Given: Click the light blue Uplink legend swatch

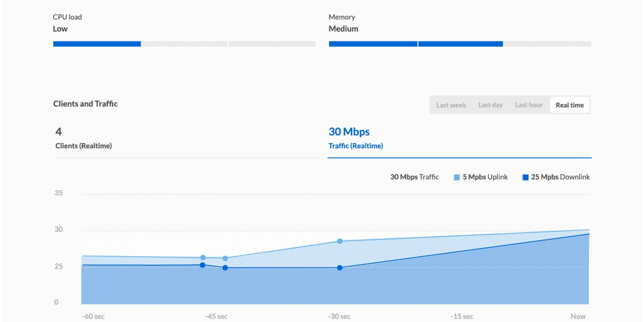Looking at the screenshot, I should pos(457,178).
